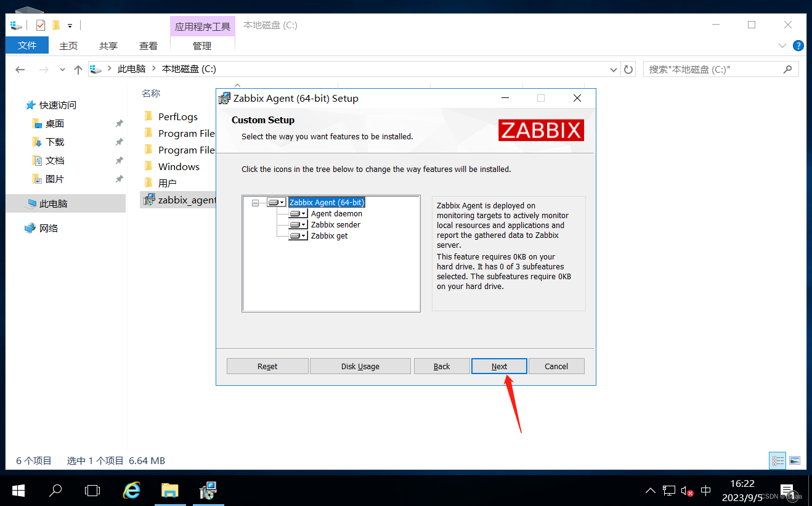Image resolution: width=812 pixels, height=506 pixels.
Task: Go Back in the Zabbix setup wizard
Action: click(442, 366)
